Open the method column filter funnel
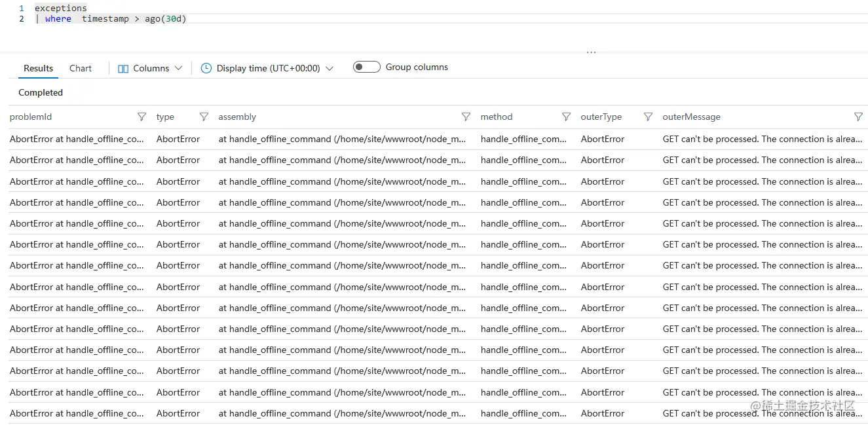Screen dimensions: 868x425 click(565, 117)
